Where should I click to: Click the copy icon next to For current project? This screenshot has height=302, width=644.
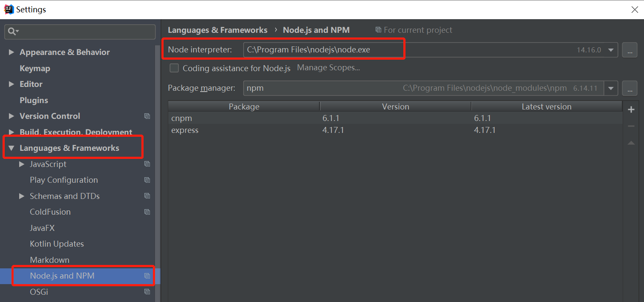click(x=378, y=30)
